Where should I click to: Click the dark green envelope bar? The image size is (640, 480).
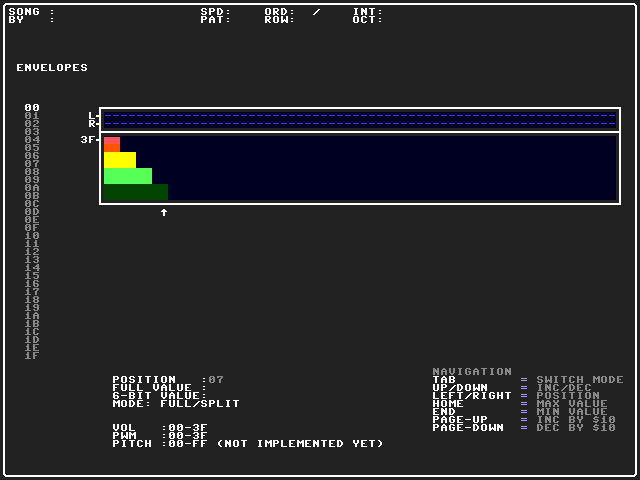pyautogui.click(x=136, y=192)
